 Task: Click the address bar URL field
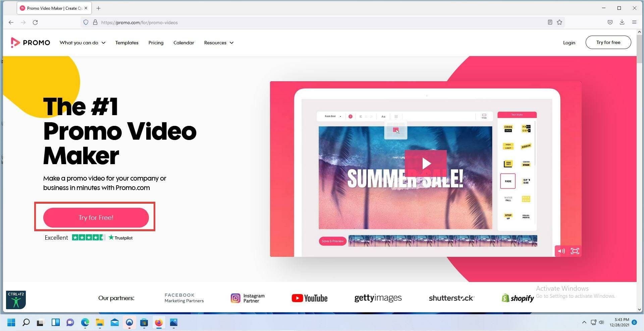click(322, 22)
